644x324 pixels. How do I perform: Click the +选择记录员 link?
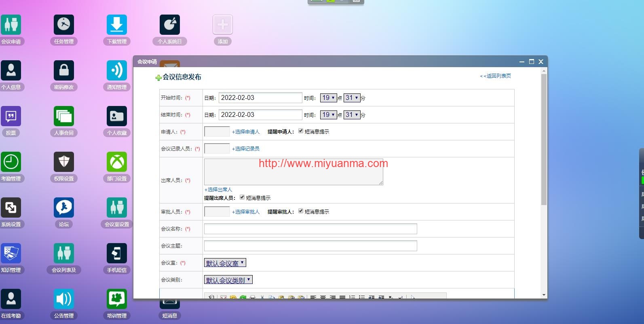[246, 149]
